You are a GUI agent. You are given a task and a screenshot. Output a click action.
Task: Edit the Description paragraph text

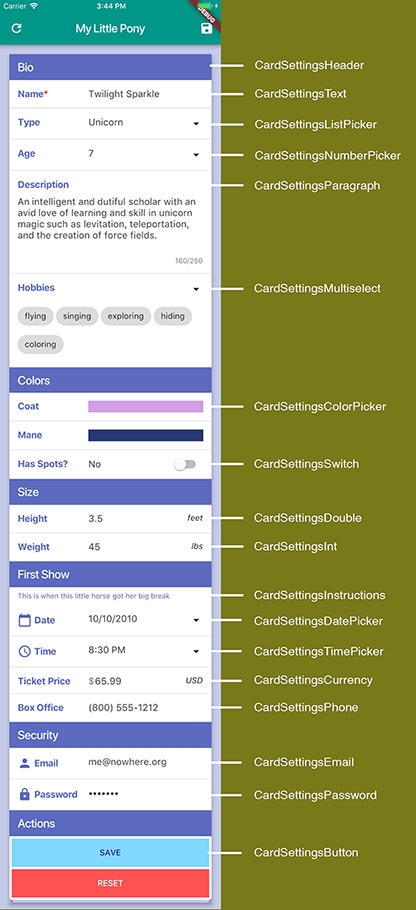(x=107, y=219)
